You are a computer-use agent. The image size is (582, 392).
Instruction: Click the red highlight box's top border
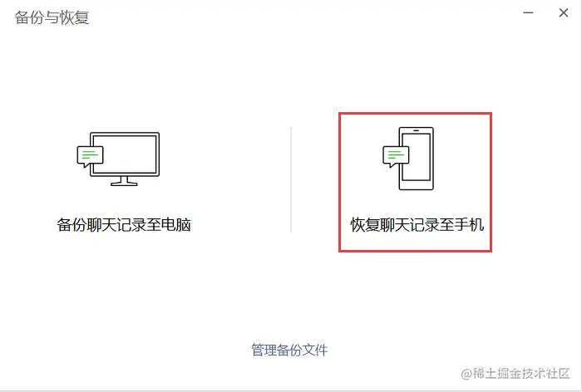[x=416, y=114]
